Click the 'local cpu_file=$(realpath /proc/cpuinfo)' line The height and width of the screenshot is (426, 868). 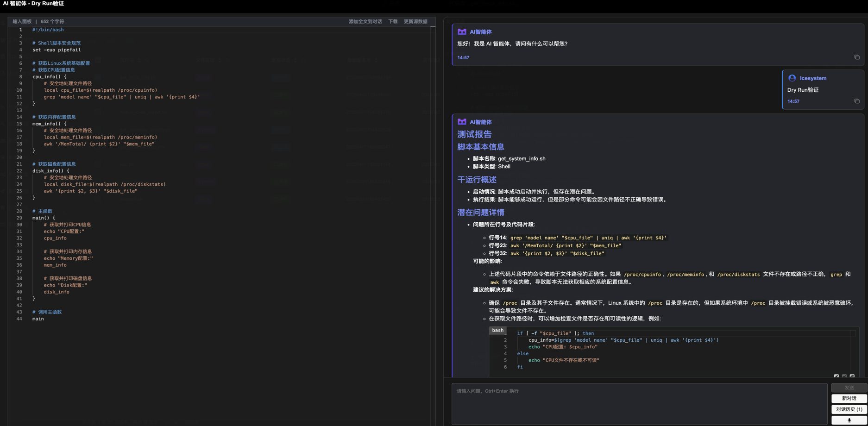point(101,90)
